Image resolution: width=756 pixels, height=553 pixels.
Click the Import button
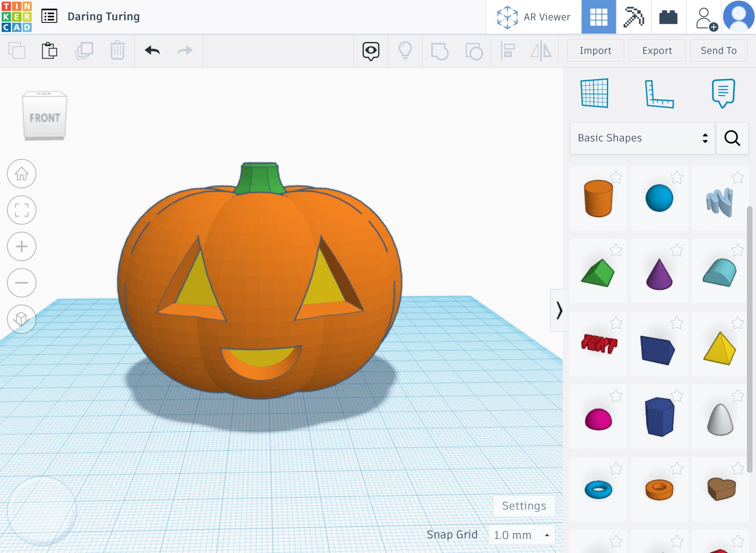tap(595, 51)
